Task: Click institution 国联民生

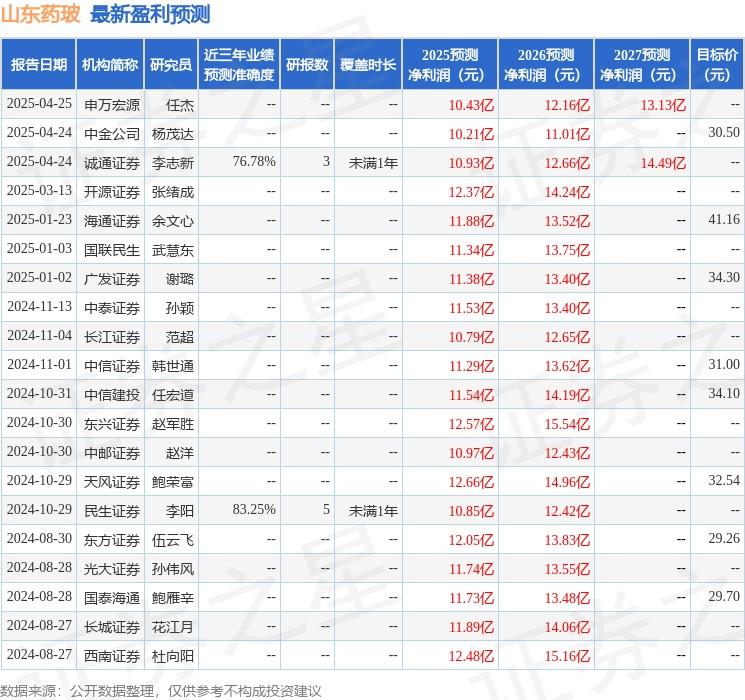Action: 112,249
